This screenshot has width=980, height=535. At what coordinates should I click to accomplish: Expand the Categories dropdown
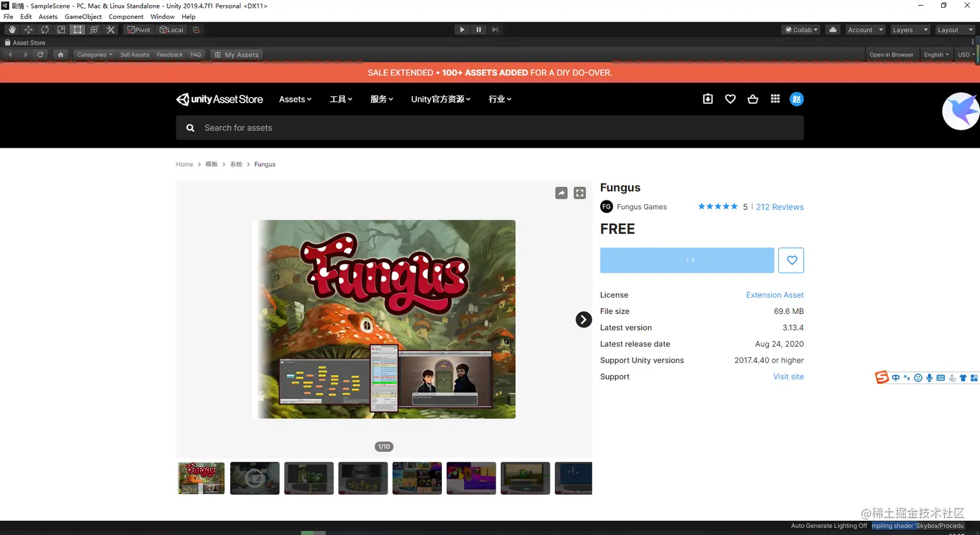click(x=95, y=54)
